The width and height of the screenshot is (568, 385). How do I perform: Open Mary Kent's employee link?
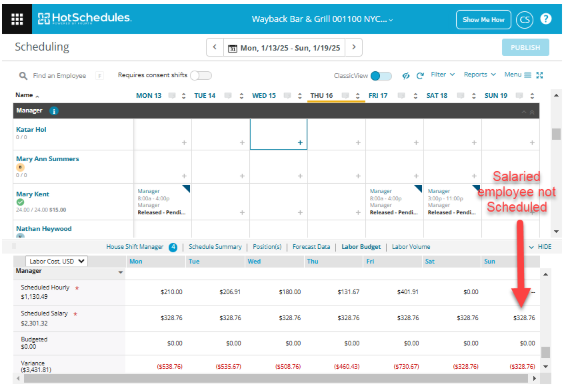coord(33,194)
